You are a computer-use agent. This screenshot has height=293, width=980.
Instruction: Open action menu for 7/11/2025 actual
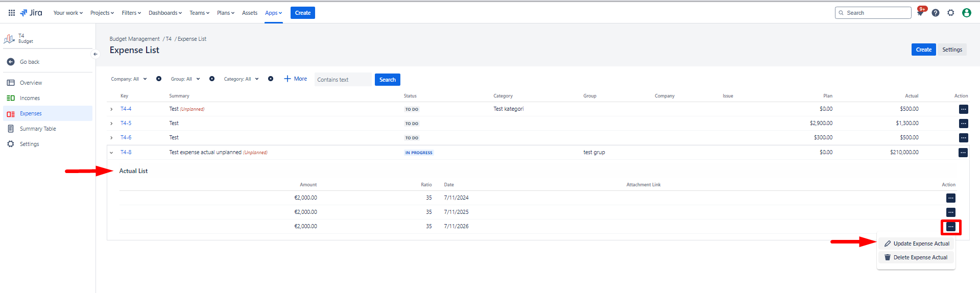pyautogui.click(x=951, y=212)
